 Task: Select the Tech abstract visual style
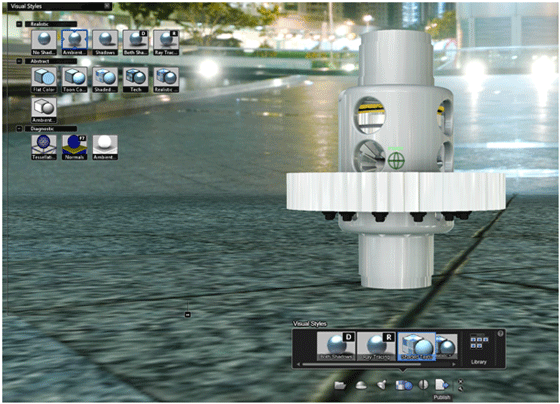pos(136,80)
